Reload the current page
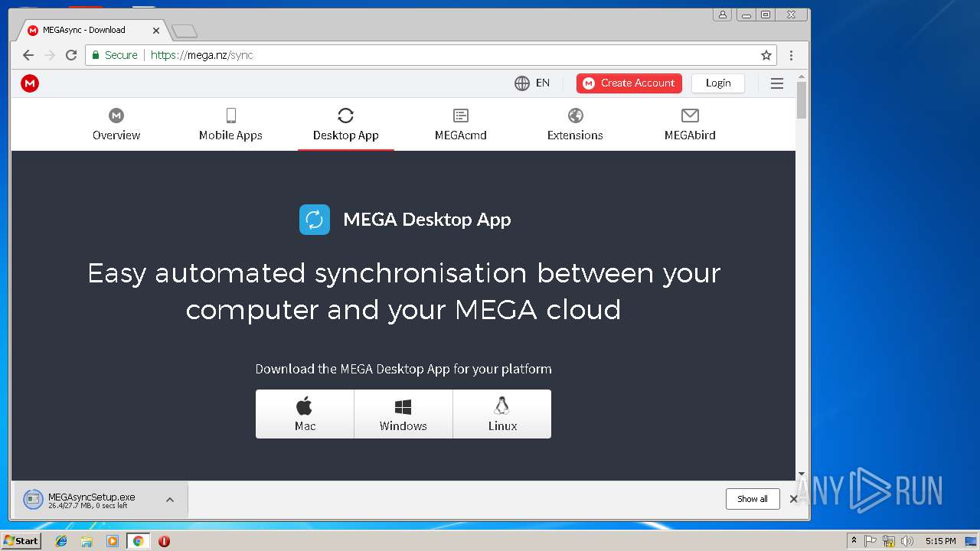Image resolution: width=980 pixels, height=551 pixels. [71, 55]
